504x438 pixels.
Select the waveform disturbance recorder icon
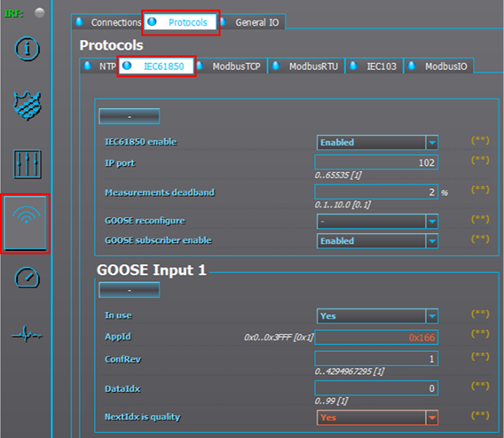(27, 335)
